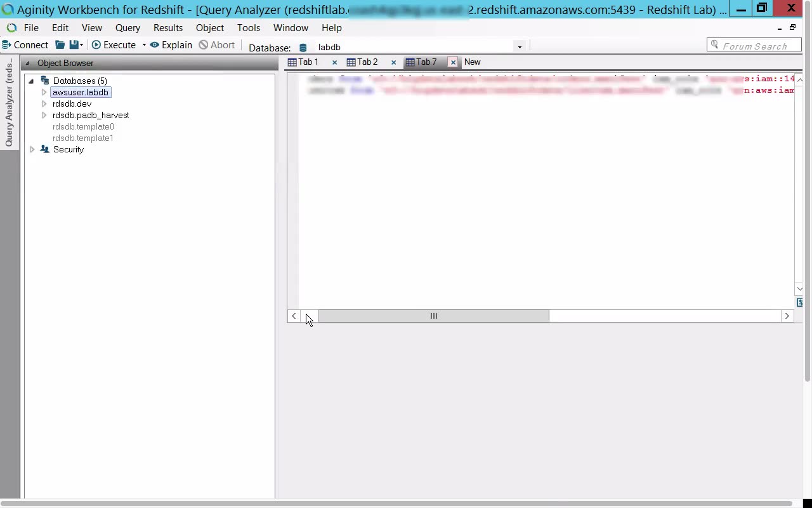Open a query file using the folder icon

[x=60, y=45]
